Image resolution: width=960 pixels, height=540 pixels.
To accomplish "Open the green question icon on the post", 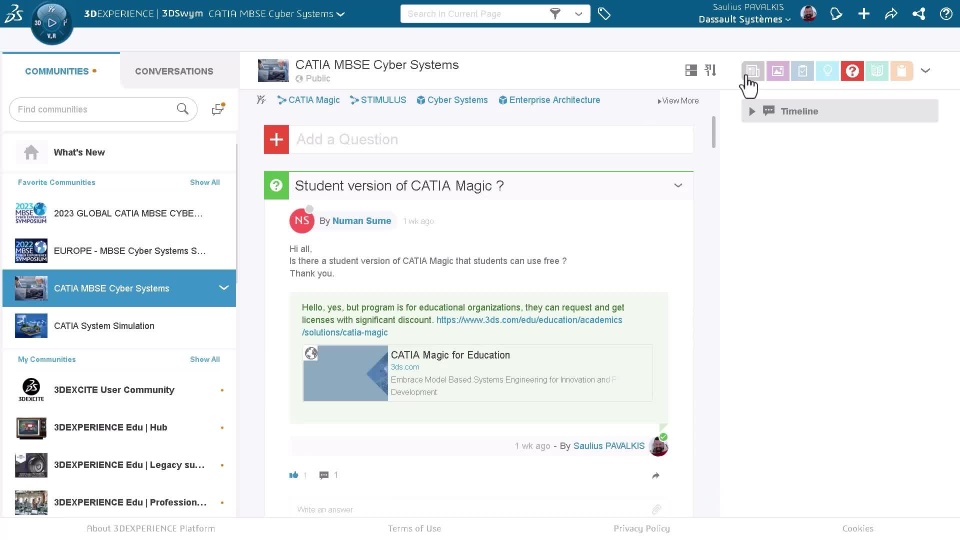I will [276, 186].
